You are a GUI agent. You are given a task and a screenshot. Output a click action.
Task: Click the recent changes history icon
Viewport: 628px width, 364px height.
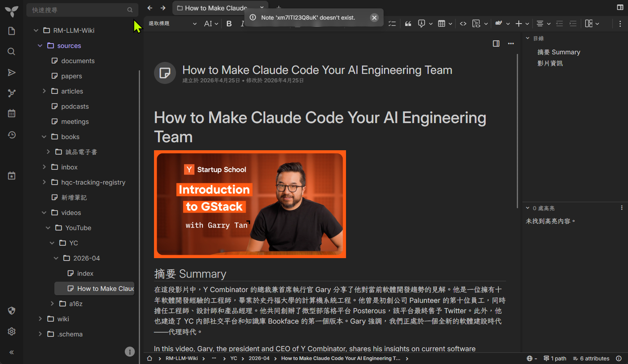12,135
